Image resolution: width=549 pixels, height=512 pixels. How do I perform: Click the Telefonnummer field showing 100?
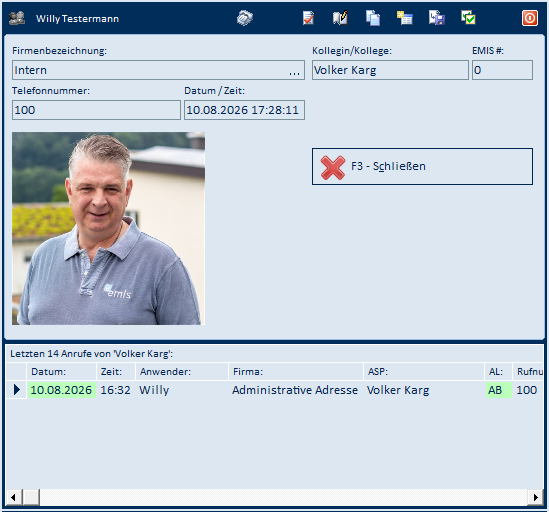96,110
